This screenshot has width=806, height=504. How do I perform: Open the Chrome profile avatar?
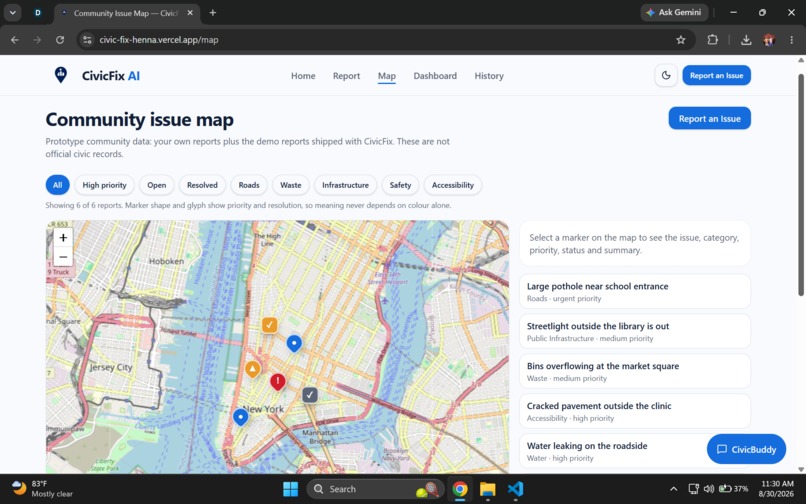[769, 40]
